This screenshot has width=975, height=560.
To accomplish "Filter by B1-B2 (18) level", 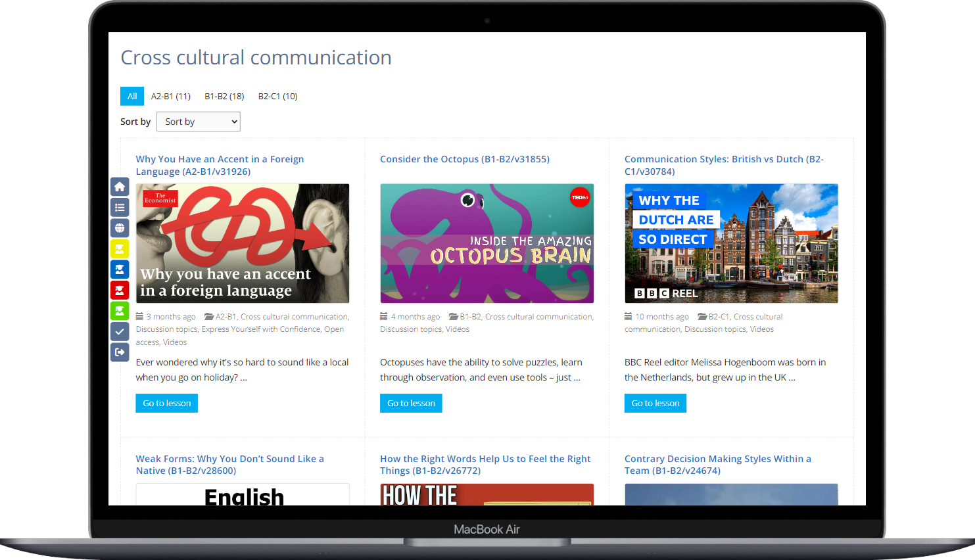I will (224, 96).
